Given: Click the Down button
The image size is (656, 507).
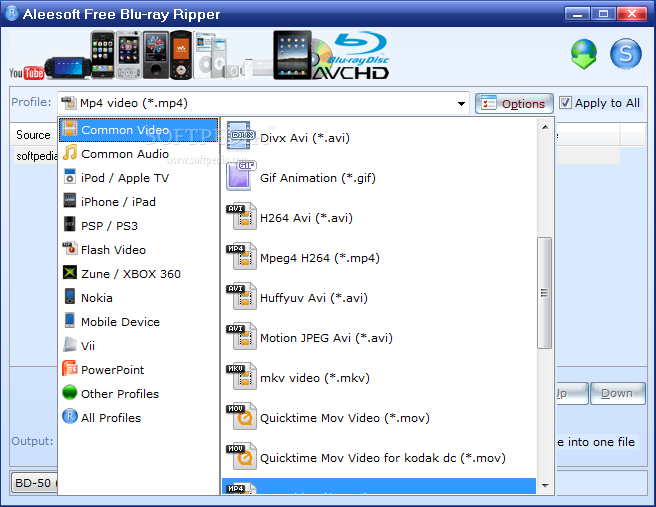Looking at the screenshot, I should coord(618,393).
